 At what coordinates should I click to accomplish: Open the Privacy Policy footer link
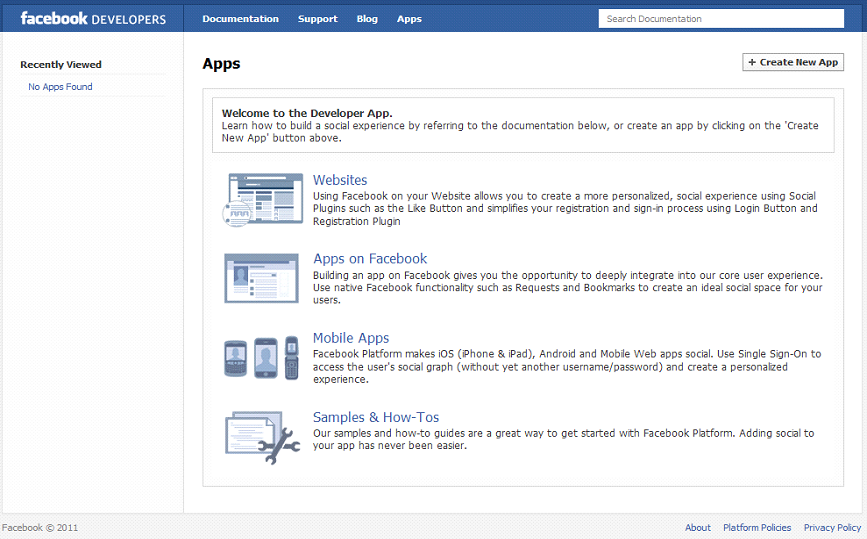(x=832, y=527)
